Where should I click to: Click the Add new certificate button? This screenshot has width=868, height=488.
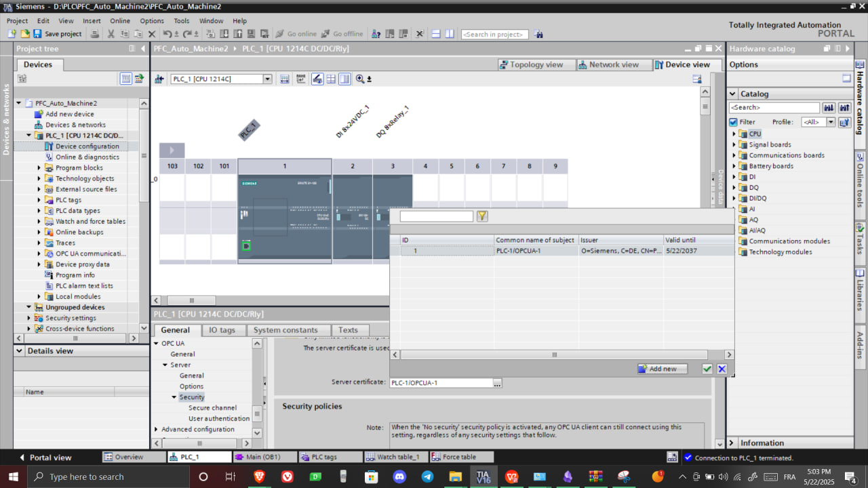pyautogui.click(x=663, y=369)
